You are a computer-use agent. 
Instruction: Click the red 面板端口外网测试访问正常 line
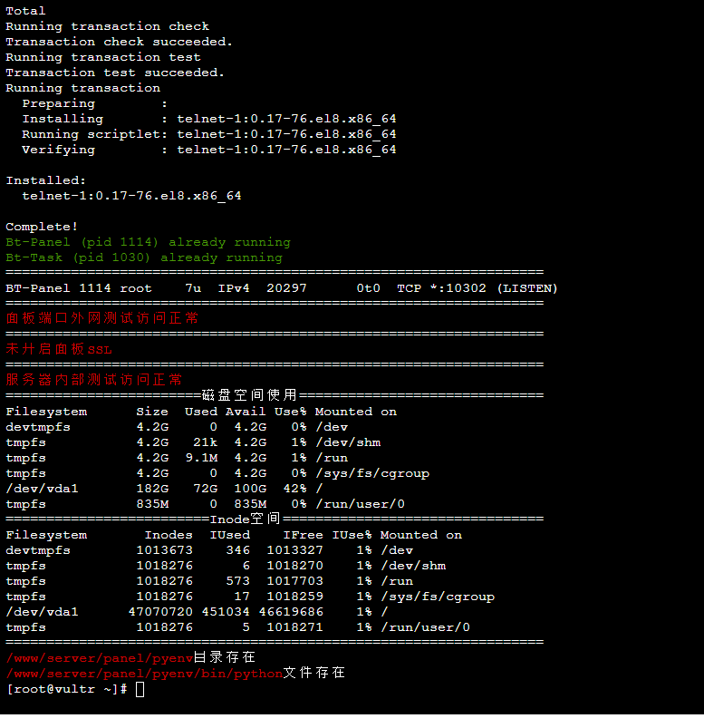pos(102,318)
